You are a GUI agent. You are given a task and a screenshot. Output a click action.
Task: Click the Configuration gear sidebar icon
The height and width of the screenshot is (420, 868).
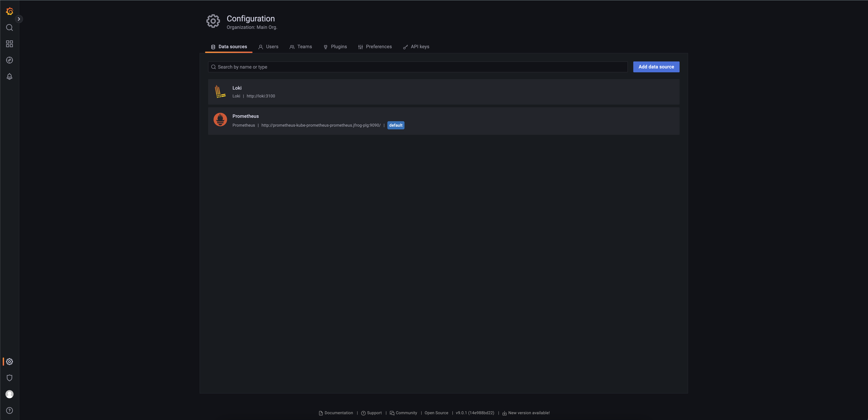[9, 362]
